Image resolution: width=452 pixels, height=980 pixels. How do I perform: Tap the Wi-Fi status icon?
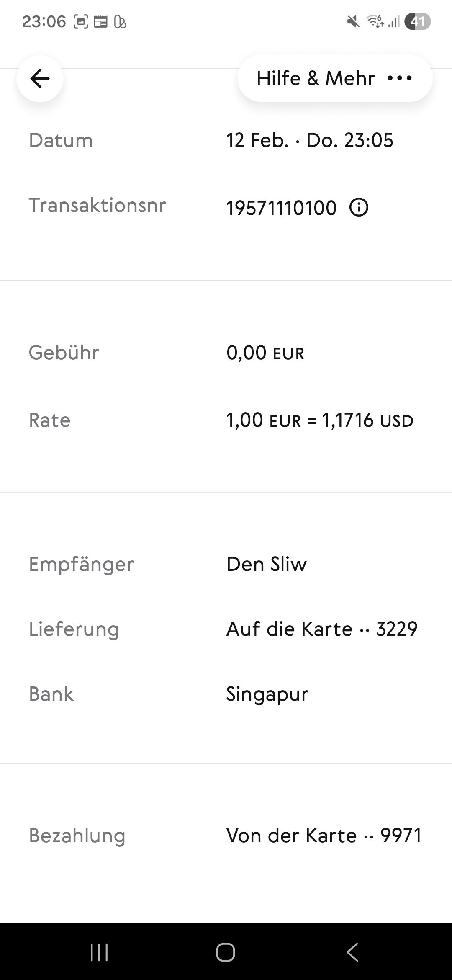point(375,21)
